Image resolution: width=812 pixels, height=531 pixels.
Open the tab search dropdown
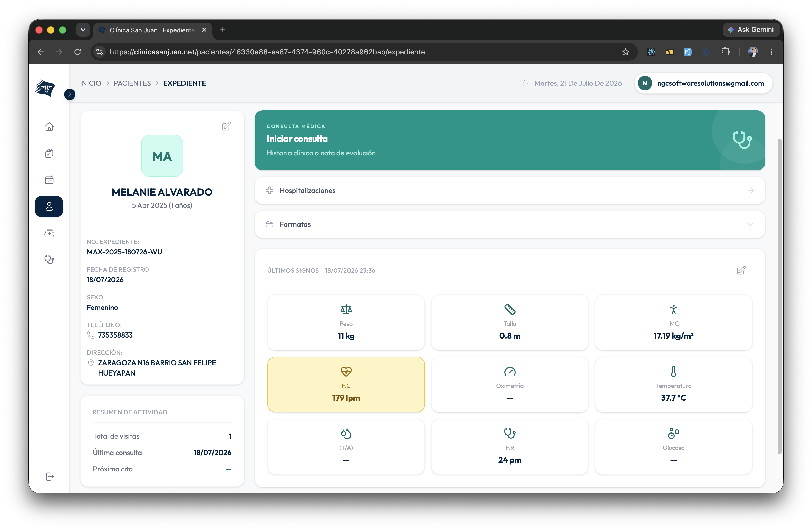point(83,30)
